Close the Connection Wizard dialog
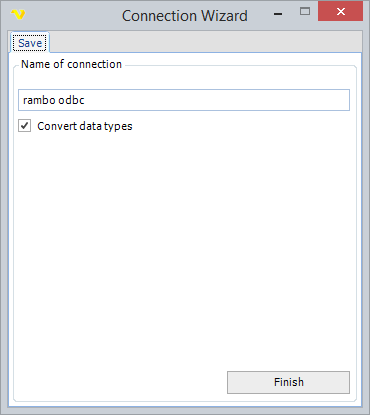 click(x=340, y=12)
